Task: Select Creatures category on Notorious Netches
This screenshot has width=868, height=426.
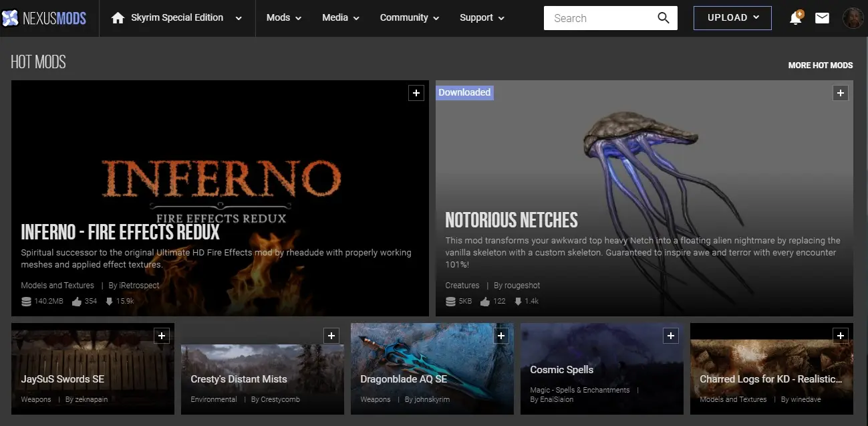Action: pyautogui.click(x=462, y=286)
